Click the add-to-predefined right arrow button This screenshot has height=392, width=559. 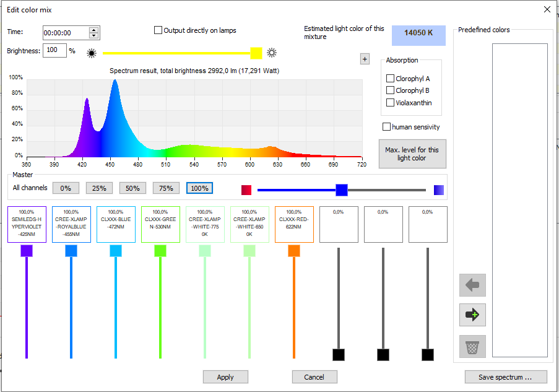point(472,315)
